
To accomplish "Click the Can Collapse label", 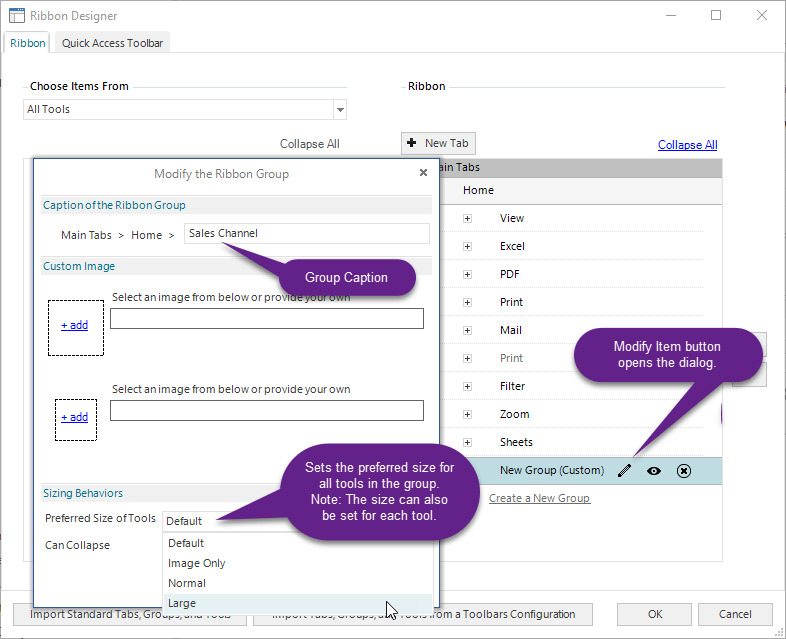I will point(77,545).
